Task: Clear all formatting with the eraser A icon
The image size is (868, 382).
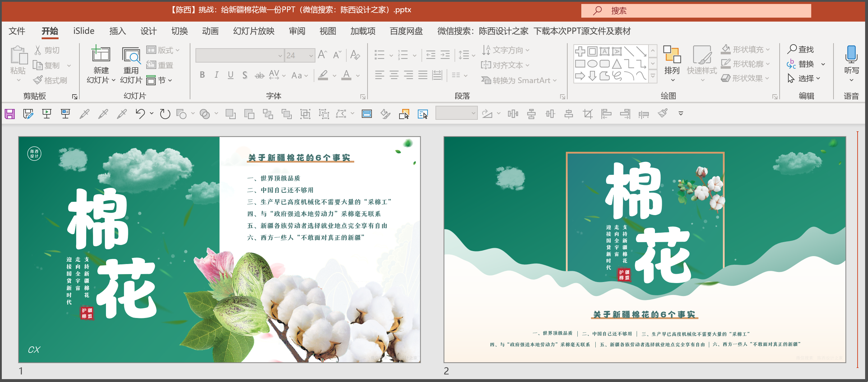Action: click(x=355, y=55)
